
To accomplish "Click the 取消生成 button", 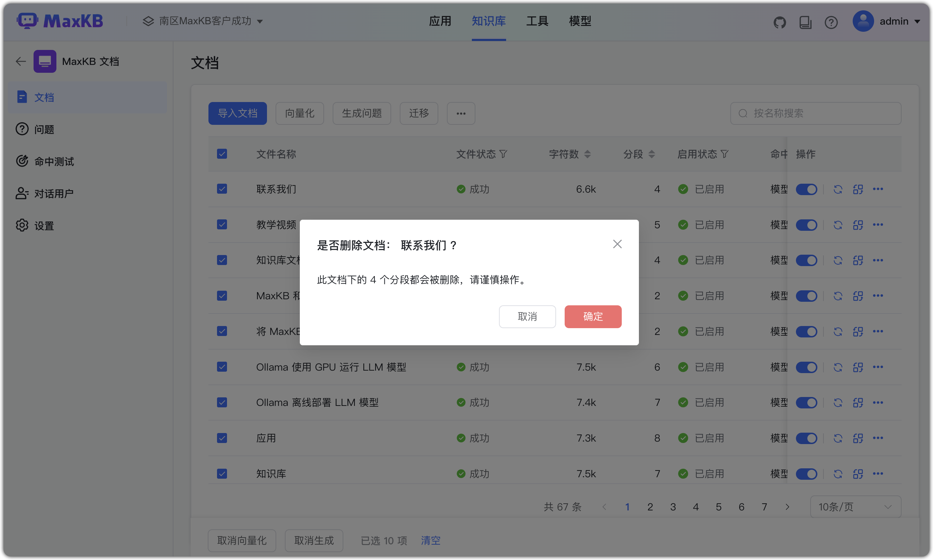I will pos(314,540).
